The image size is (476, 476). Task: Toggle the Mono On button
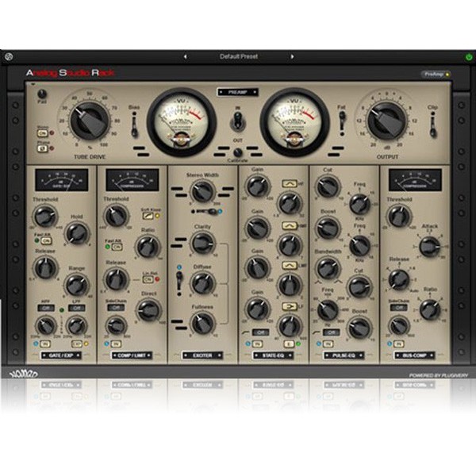pyautogui.click(x=43, y=133)
